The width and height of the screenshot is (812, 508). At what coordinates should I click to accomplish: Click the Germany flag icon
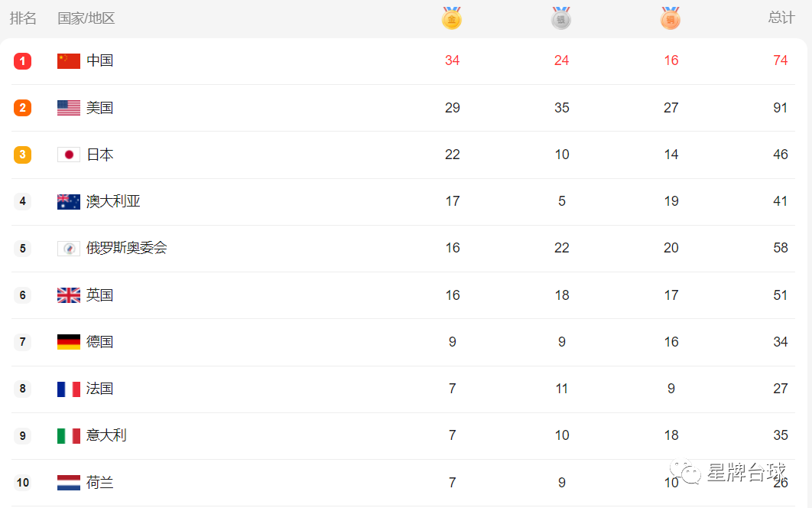click(68, 342)
